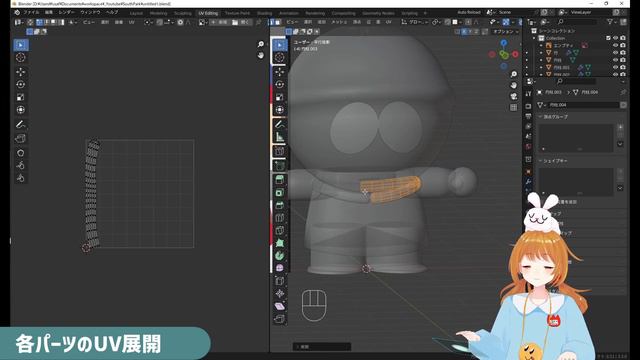Image resolution: width=640 pixels, height=360 pixels.
Task: Select the Rip Region tool in 3D viewport
Action: point(280,319)
